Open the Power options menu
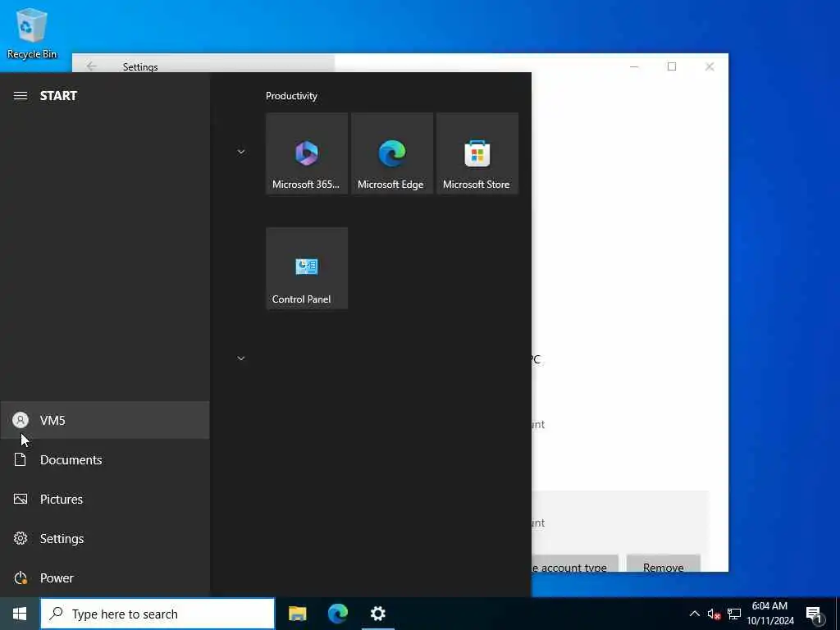The width and height of the screenshot is (840, 630). coord(105,578)
